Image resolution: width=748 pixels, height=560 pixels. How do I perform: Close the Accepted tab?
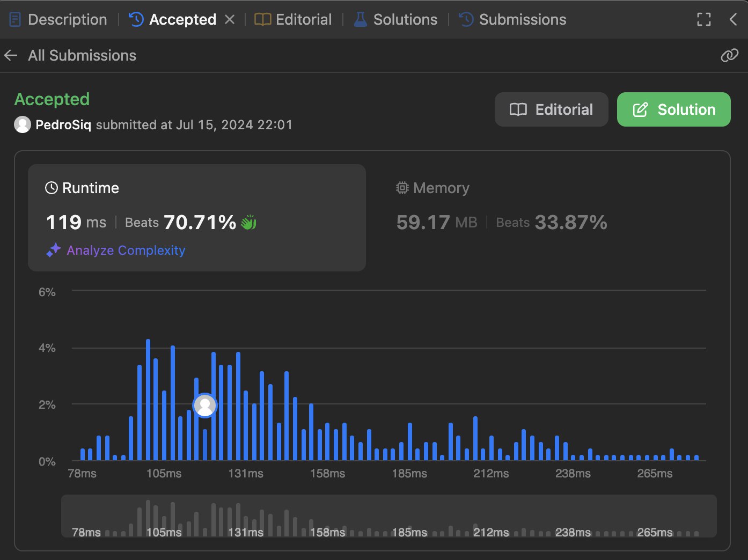click(x=230, y=19)
